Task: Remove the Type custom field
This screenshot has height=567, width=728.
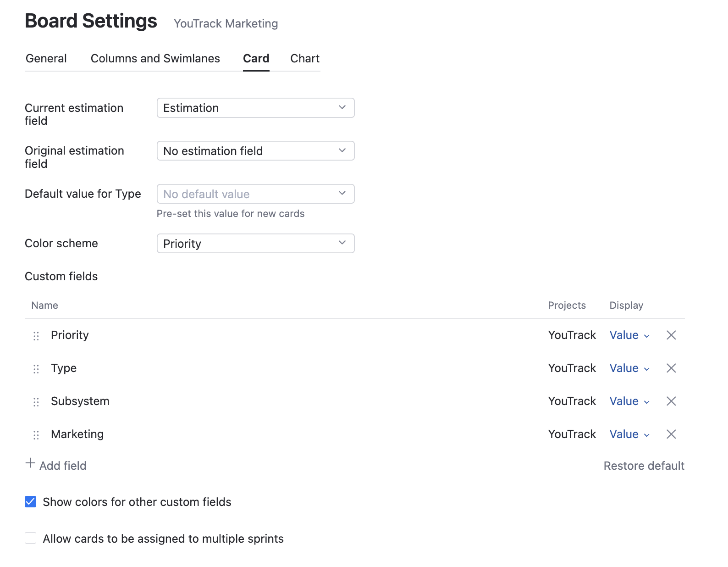Action: [671, 368]
